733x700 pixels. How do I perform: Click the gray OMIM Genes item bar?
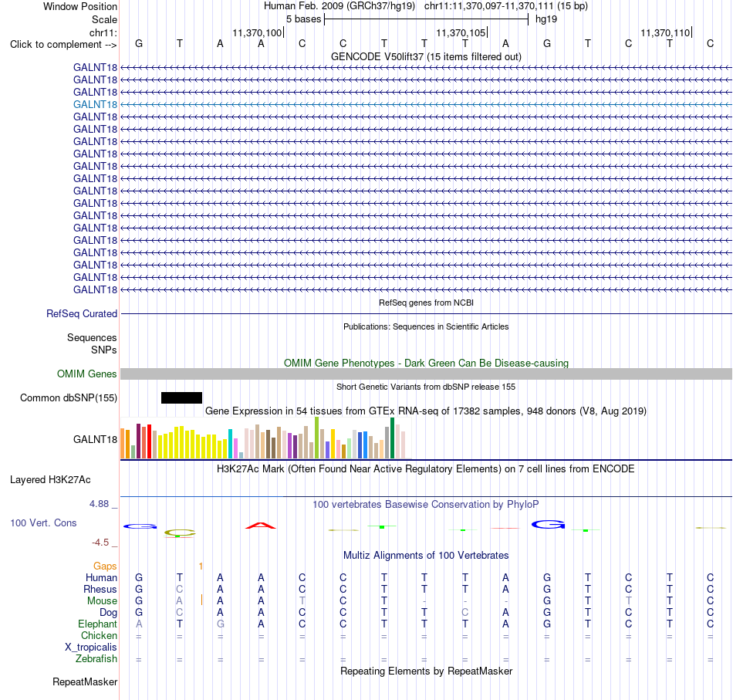[426, 374]
